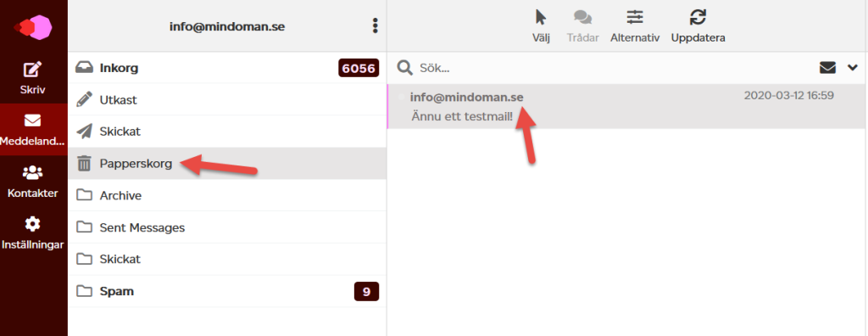Viewport: 868px width, 336px height.
Task: Open the Inkorg folder
Action: click(x=227, y=68)
